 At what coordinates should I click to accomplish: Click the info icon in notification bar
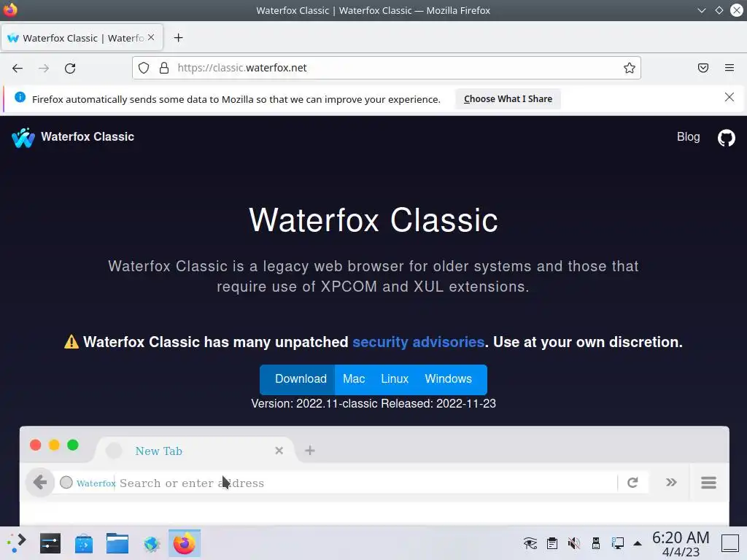(x=20, y=97)
